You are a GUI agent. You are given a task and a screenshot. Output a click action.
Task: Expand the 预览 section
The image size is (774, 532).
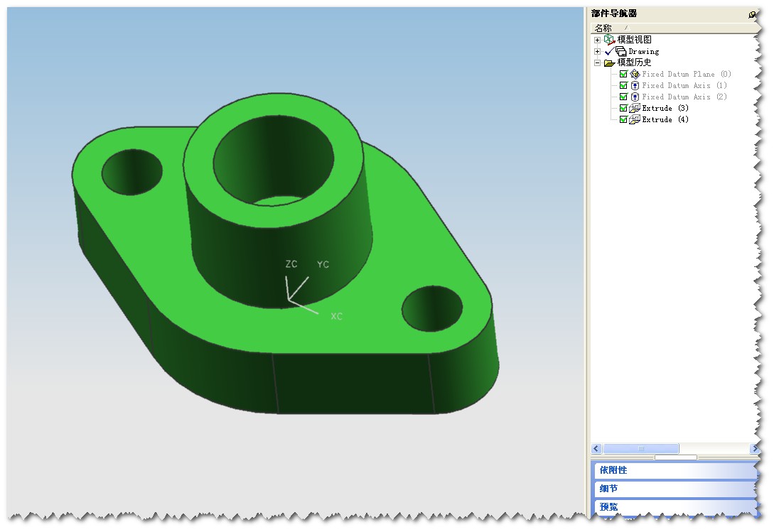(x=674, y=507)
